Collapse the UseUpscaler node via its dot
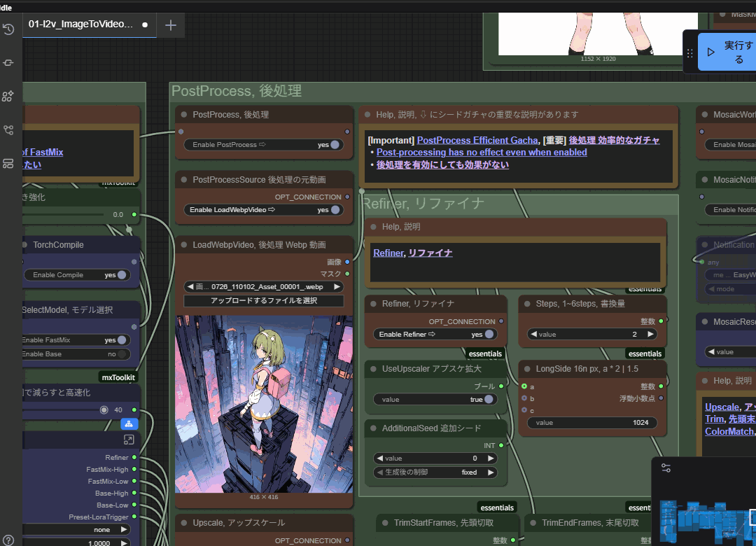756x546 pixels. coord(373,368)
